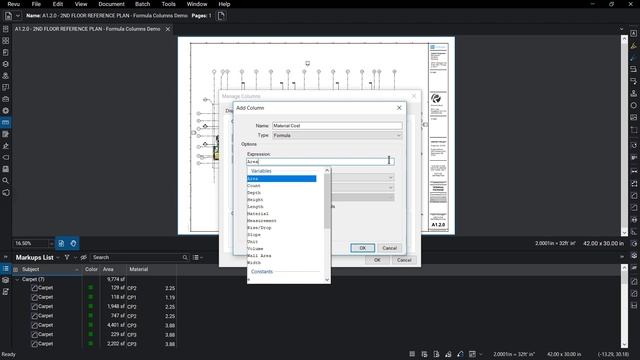The image size is (640, 360).
Task: Select the blue fit-page icon beside zoom
Action: [x=61, y=243]
